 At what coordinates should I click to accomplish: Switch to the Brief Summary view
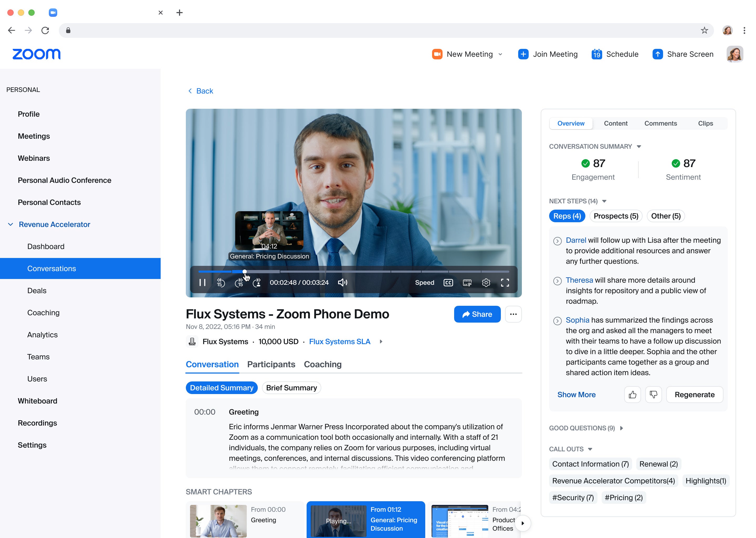pyautogui.click(x=291, y=387)
